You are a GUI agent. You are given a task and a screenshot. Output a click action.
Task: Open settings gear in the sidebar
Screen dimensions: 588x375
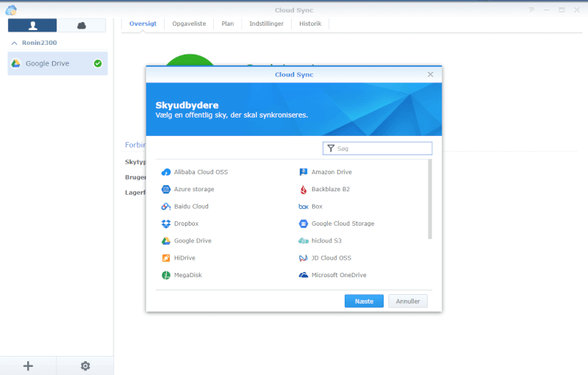pos(85,366)
